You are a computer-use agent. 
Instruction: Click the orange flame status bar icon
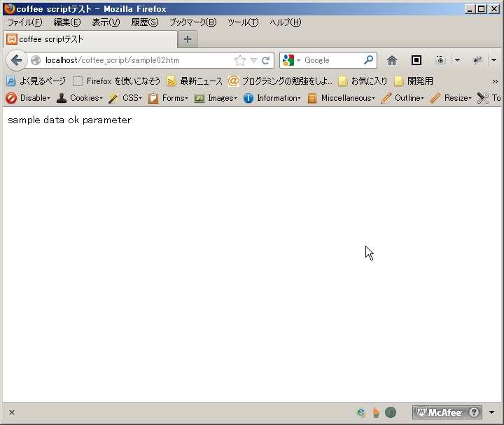pos(376,412)
